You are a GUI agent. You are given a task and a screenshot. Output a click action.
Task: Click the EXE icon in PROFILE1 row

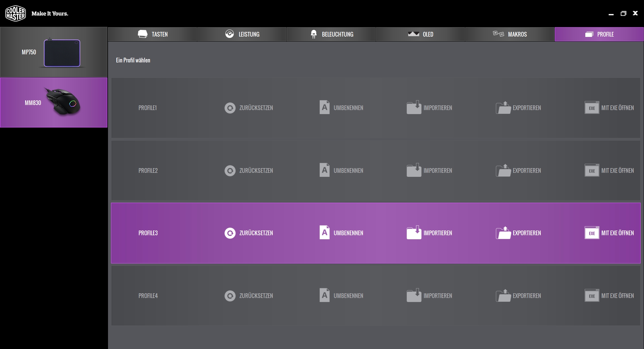point(592,108)
